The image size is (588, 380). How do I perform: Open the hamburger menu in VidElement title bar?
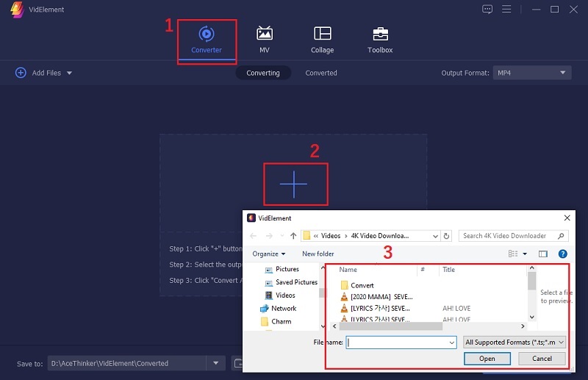coord(506,9)
